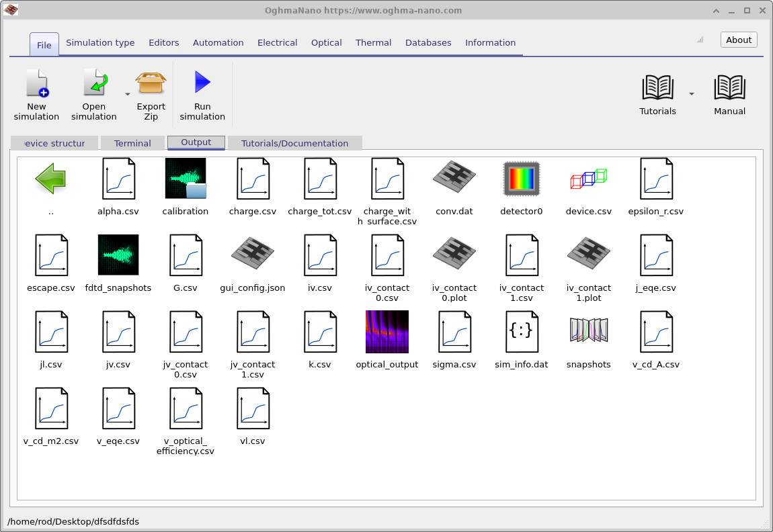Viewport: 773px width, 532px height.
Task: Select the jv.csv file icon
Action: click(118, 332)
